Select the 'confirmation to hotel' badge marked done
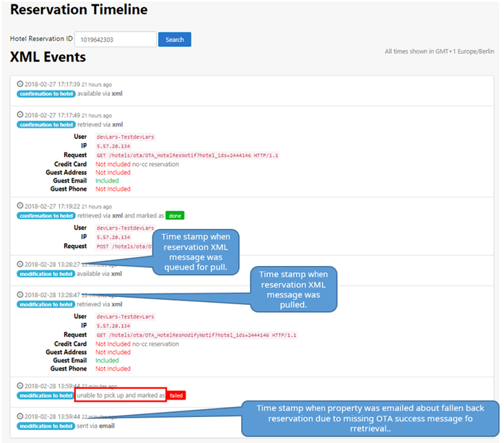The width and height of the screenshot is (504, 443). coord(46,215)
